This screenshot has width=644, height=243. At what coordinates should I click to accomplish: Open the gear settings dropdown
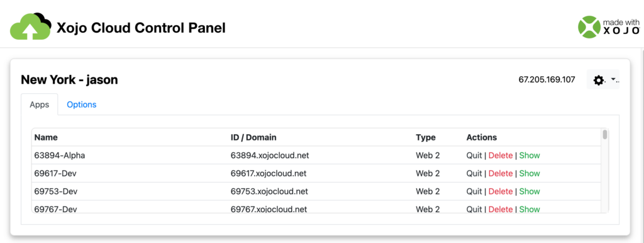click(603, 80)
